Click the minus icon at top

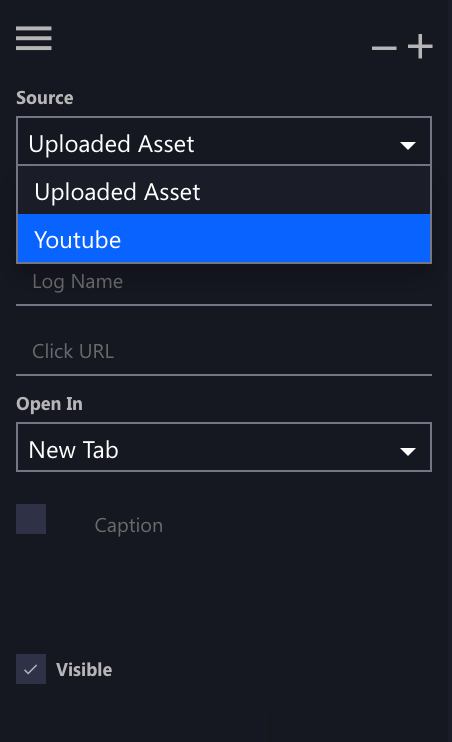[384, 47]
